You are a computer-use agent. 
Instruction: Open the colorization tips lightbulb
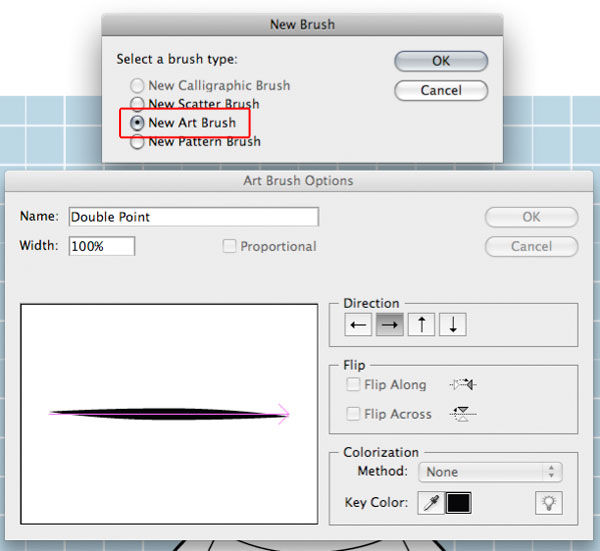(x=549, y=502)
